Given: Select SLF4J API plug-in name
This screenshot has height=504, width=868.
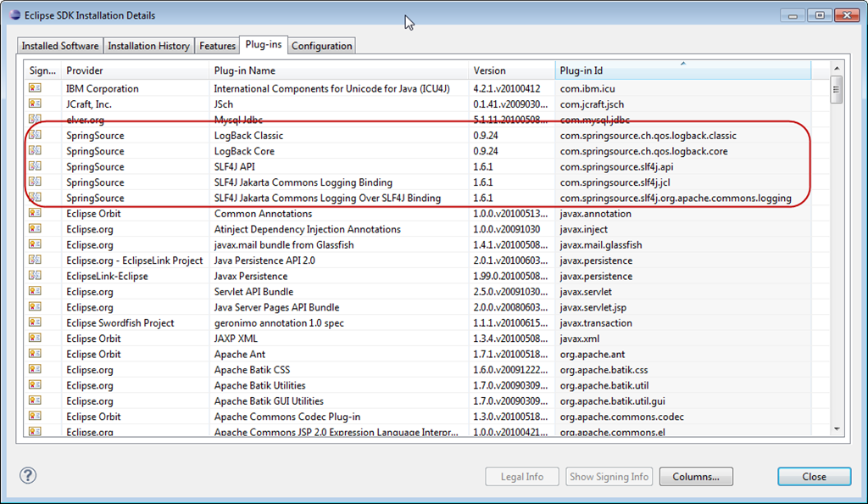Looking at the screenshot, I should (234, 166).
